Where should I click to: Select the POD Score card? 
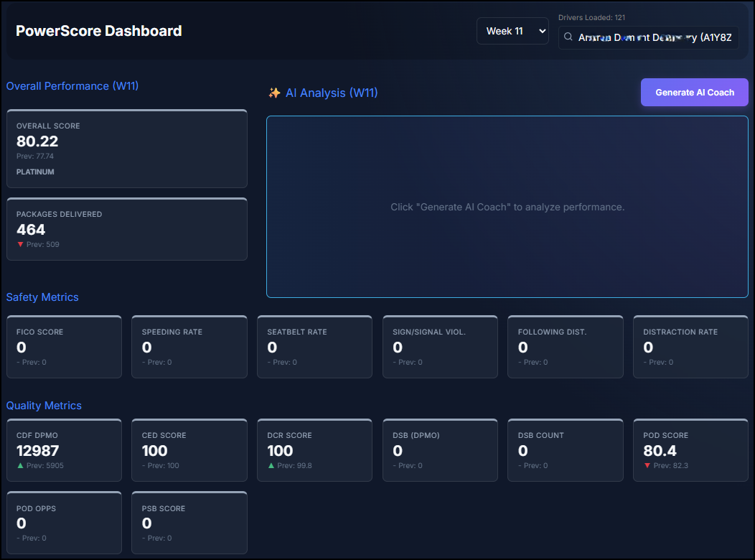click(x=690, y=450)
